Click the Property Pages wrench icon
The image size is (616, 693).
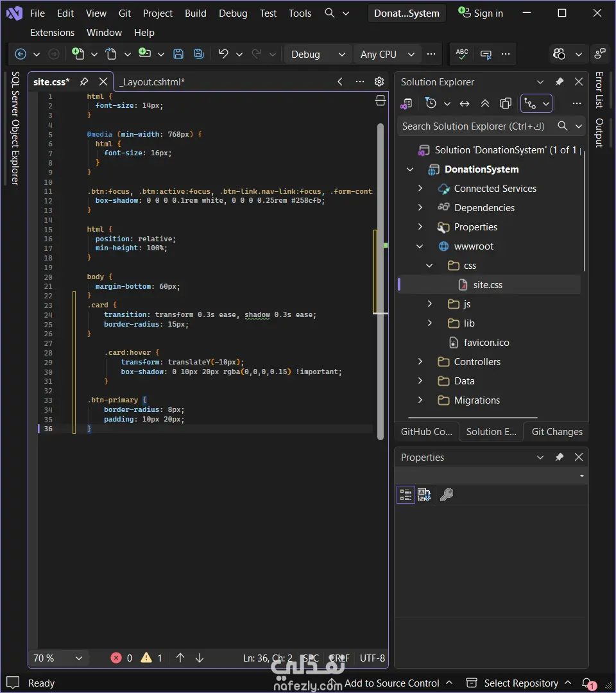[447, 495]
